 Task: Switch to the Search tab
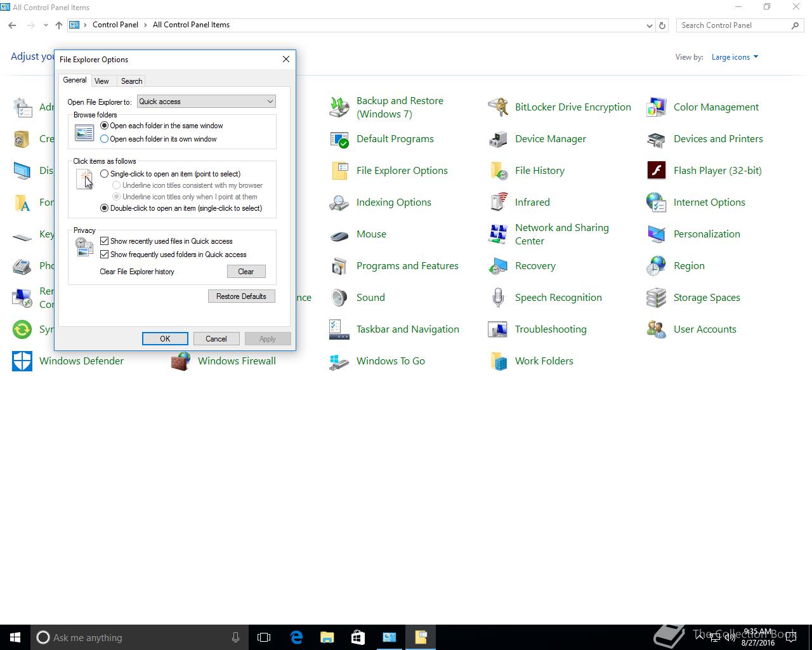pyautogui.click(x=131, y=81)
